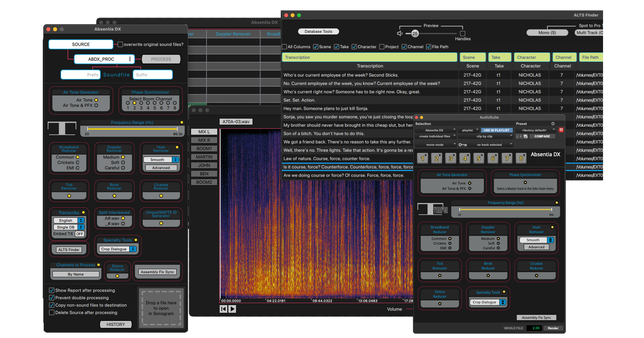Open the factory default preset dropdown

coord(536,130)
